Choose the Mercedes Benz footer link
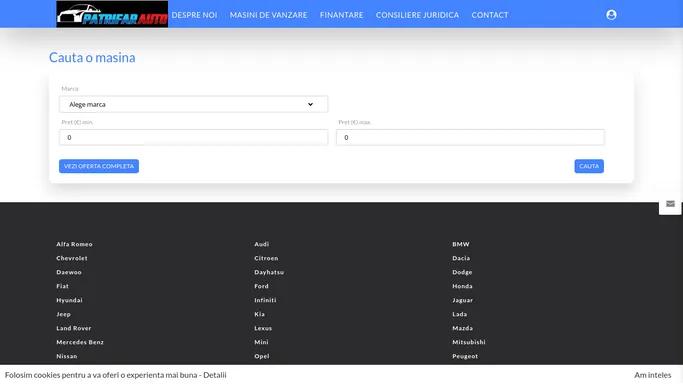683x384 pixels. click(x=80, y=342)
